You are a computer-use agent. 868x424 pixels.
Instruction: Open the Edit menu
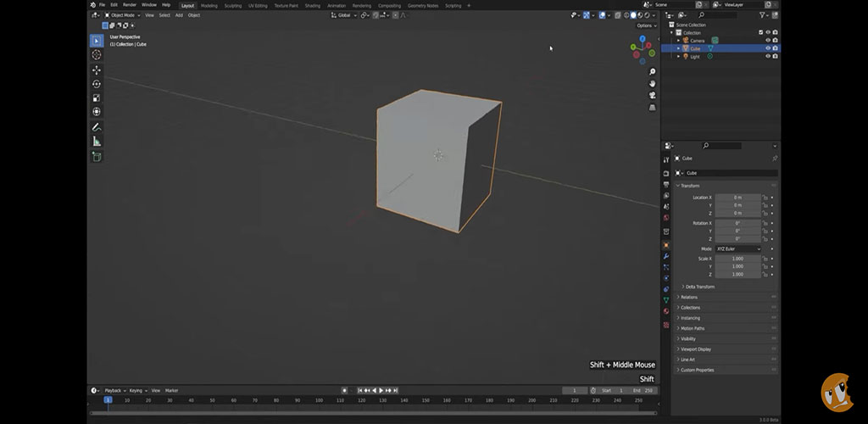pyautogui.click(x=114, y=5)
